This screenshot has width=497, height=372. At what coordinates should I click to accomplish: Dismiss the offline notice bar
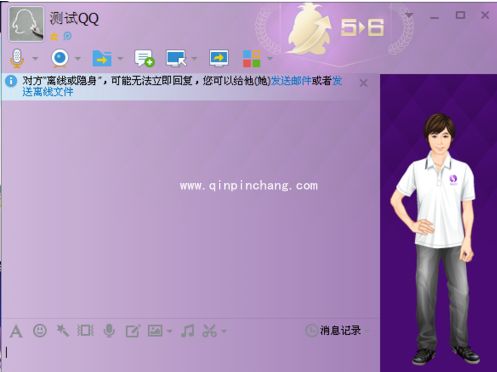pyautogui.click(x=364, y=83)
